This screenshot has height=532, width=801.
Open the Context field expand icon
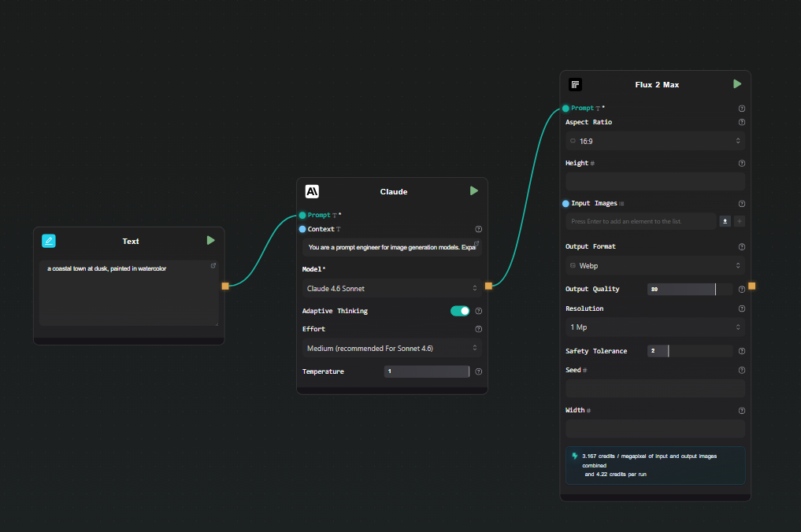tap(477, 242)
